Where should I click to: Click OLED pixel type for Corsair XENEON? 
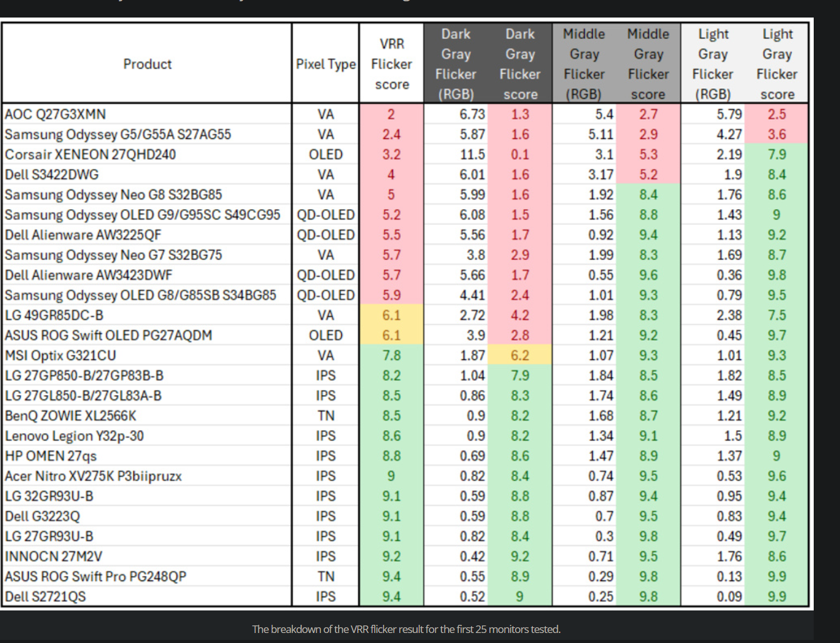[325, 155]
